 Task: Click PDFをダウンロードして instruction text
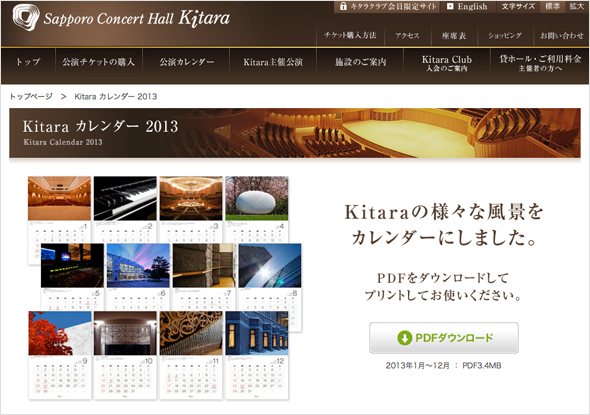(443, 278)
